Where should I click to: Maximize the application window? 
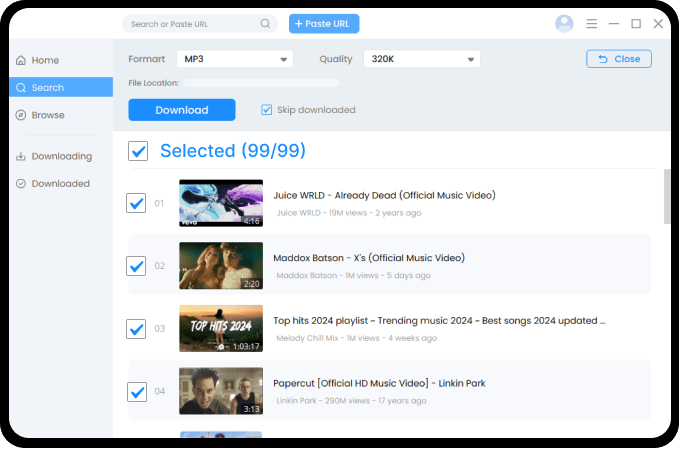[636, 24]
